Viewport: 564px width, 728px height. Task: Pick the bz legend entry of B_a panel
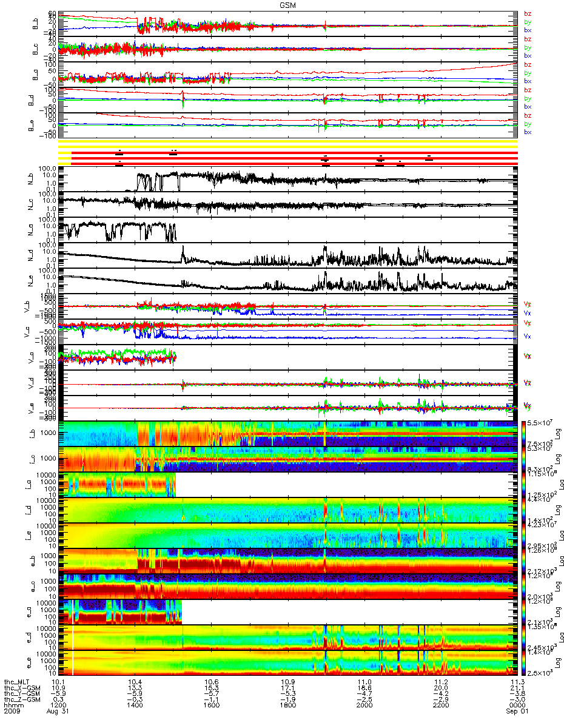(528, 64)
